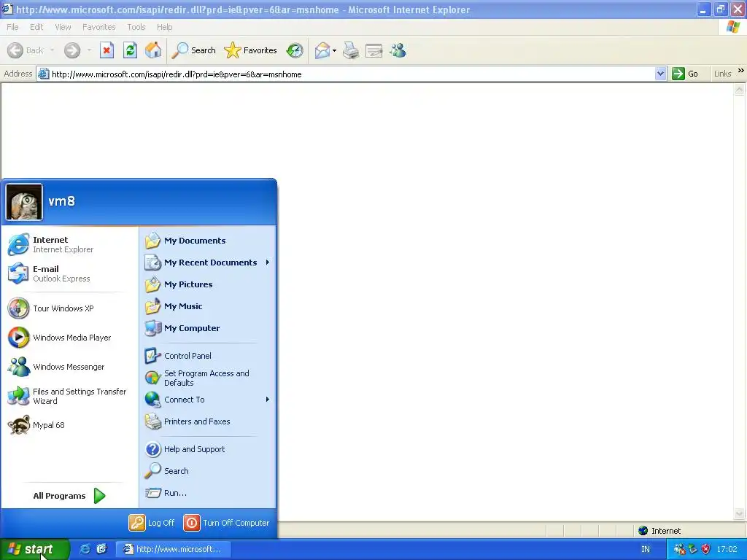Open the Search pane in IE toolbar

coord(194,50)
